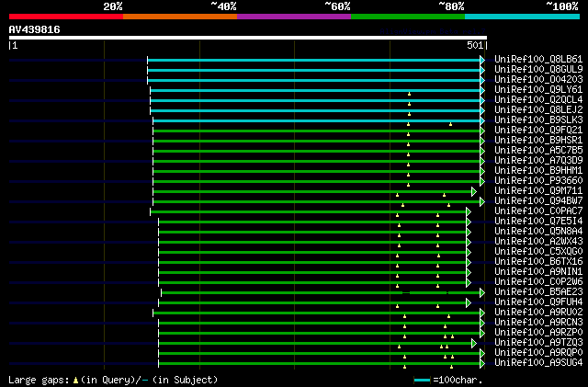
Task: Click the green A2WX43 alignment bar
Action: (x=312, y=243)
